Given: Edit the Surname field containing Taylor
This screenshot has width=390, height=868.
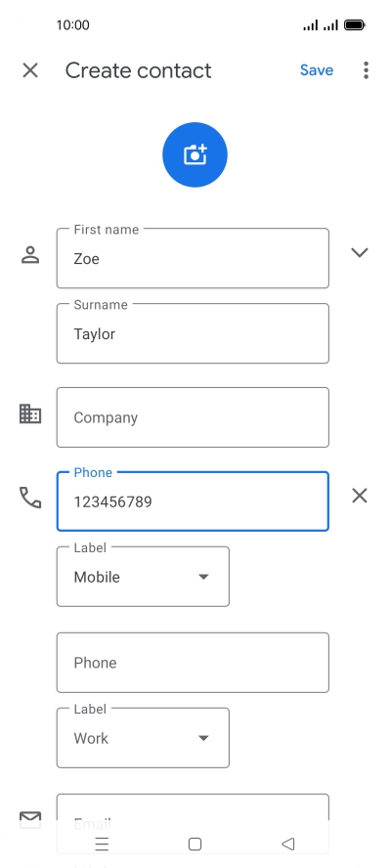Looking at the screenshot, I should (x=193, y=333).
